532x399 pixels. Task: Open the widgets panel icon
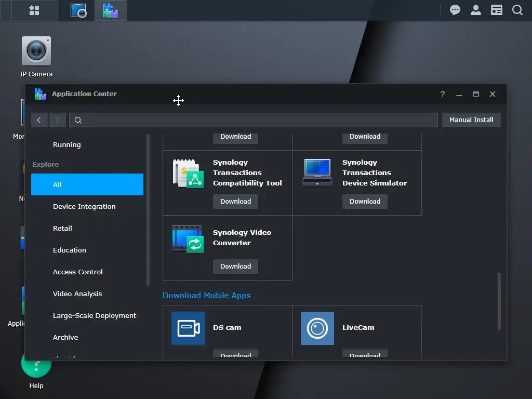(496, 10)
